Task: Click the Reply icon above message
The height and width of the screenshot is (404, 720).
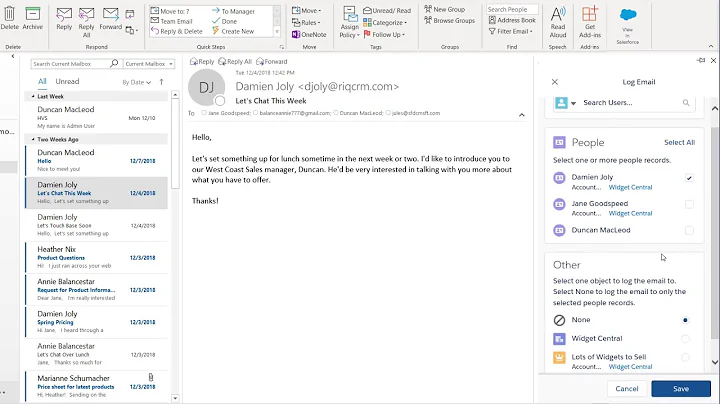Action: pyautogui.click(x=202, y=62)
